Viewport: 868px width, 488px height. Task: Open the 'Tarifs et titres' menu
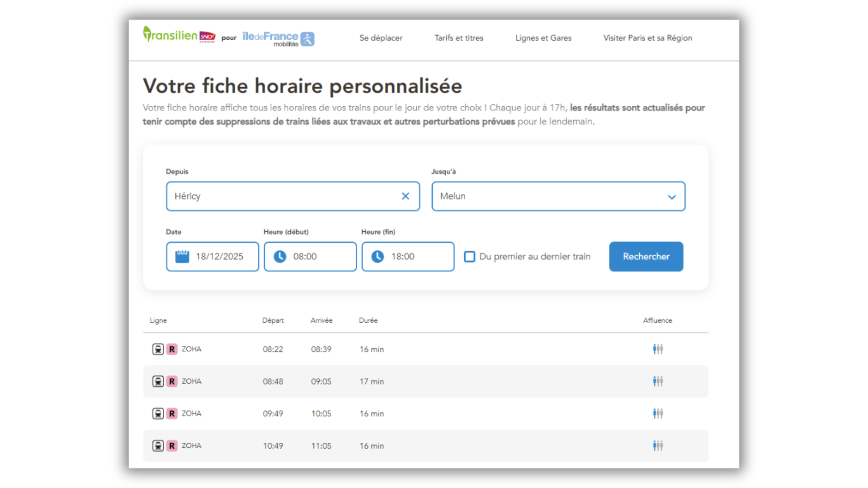[x=459, y=38]
